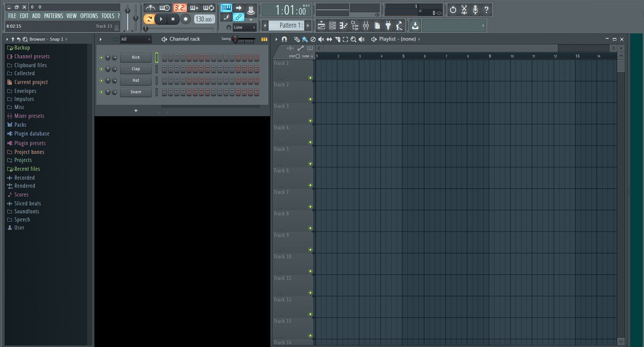Enable the typing keyboard to piano icon
The image size is (644, 347).
226,8
